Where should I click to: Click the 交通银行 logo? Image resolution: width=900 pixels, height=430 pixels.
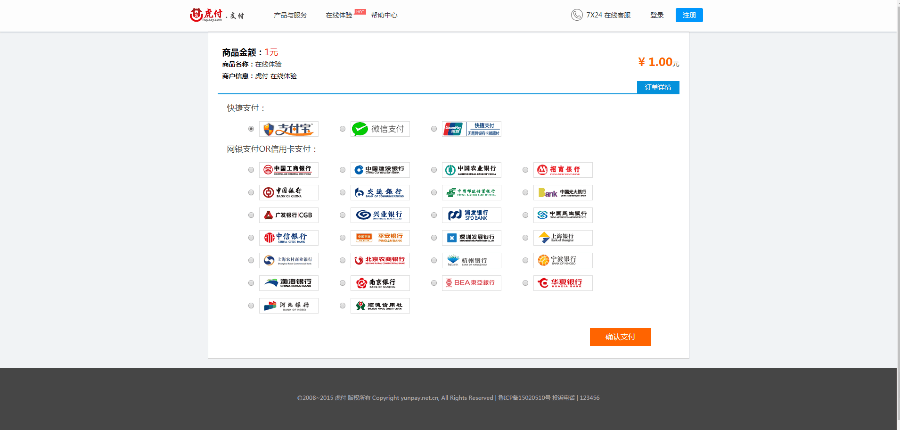coord(380,192)
